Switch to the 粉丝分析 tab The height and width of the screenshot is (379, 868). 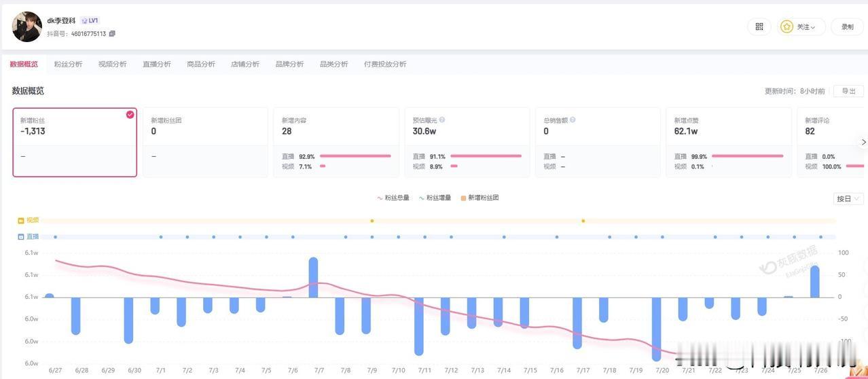pos(68,64)
